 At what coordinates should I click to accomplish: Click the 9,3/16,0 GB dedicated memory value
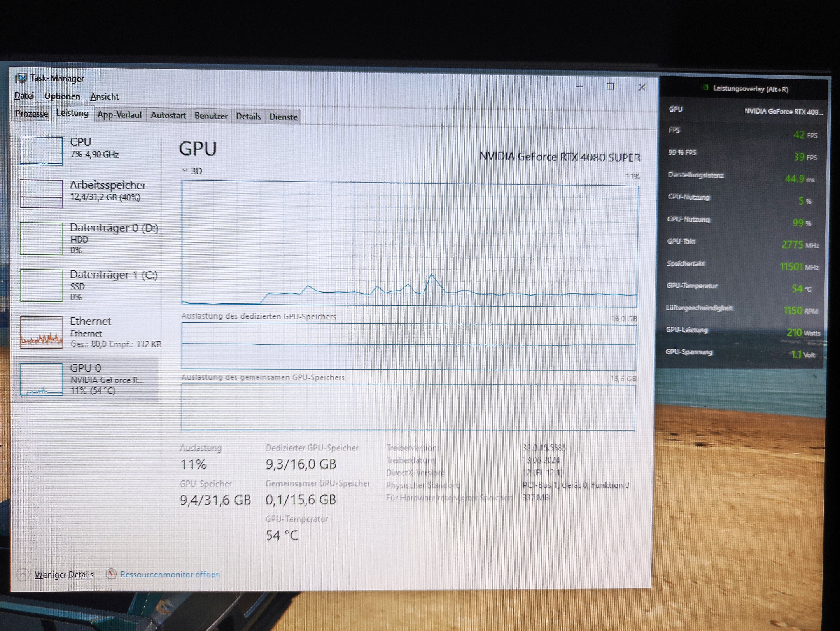[301, 464]
